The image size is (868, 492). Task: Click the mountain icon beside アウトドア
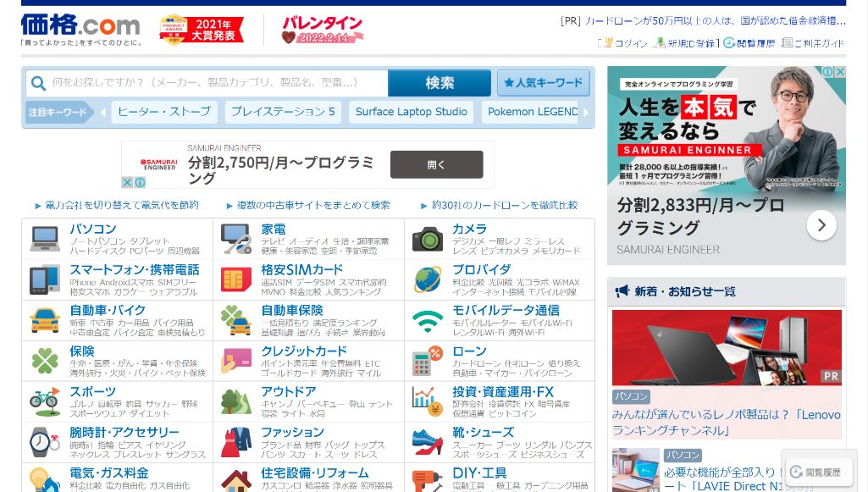pyautogui.click(x=236, y=401)
